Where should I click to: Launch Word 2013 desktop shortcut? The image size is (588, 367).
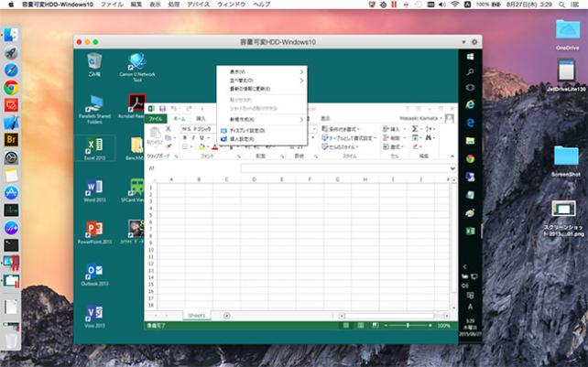[x=94, y=190]
